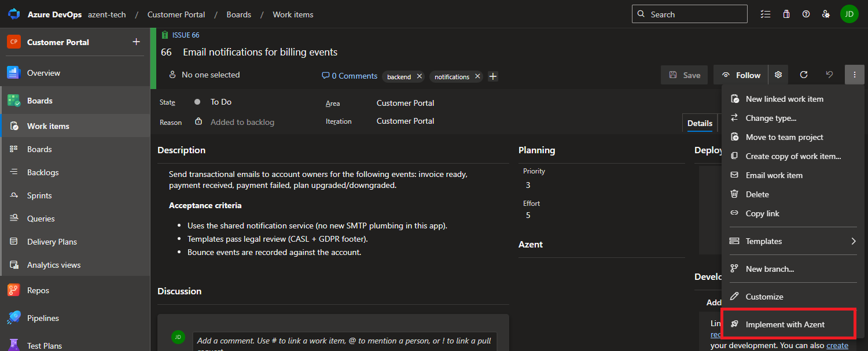
Task: Follow this work item
Action: (x=741, y=75)
